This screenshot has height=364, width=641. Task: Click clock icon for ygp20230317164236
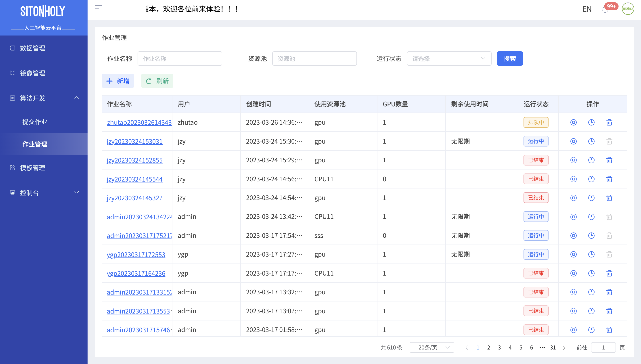pyautogui.click(x=591, y=273)
